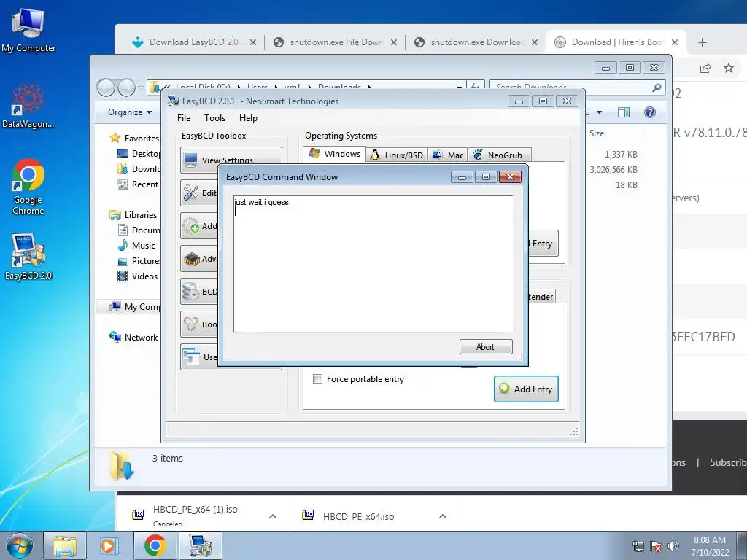Open the Tools menu in EasyBCD
This screenshot has height=560, width=747.
coord(214,118)
